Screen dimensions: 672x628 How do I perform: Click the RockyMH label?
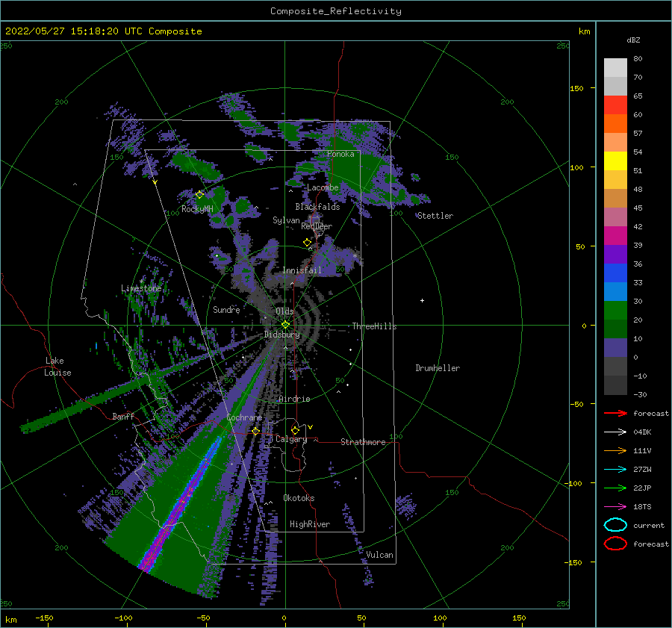click(197, 209)
